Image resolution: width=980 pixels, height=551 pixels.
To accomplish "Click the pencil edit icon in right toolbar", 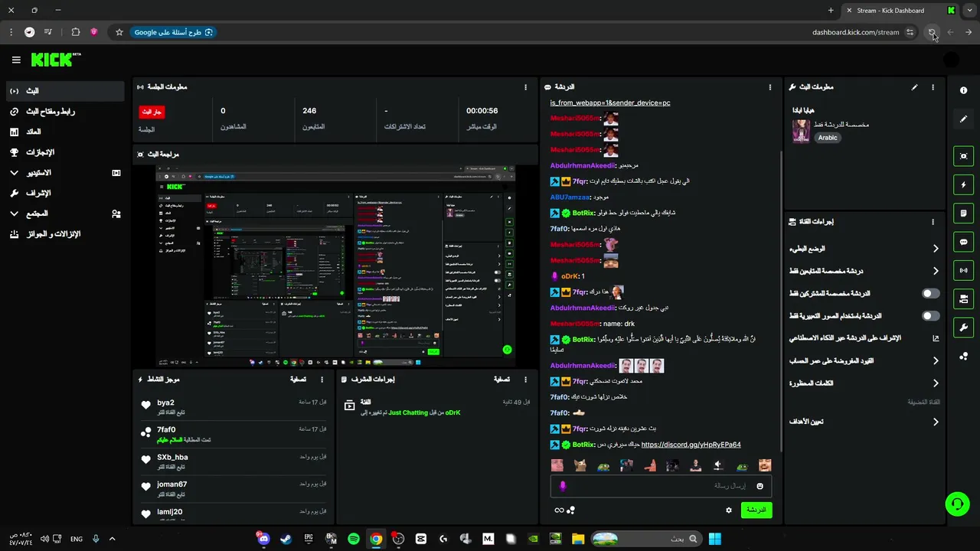I will coord(963,119).
